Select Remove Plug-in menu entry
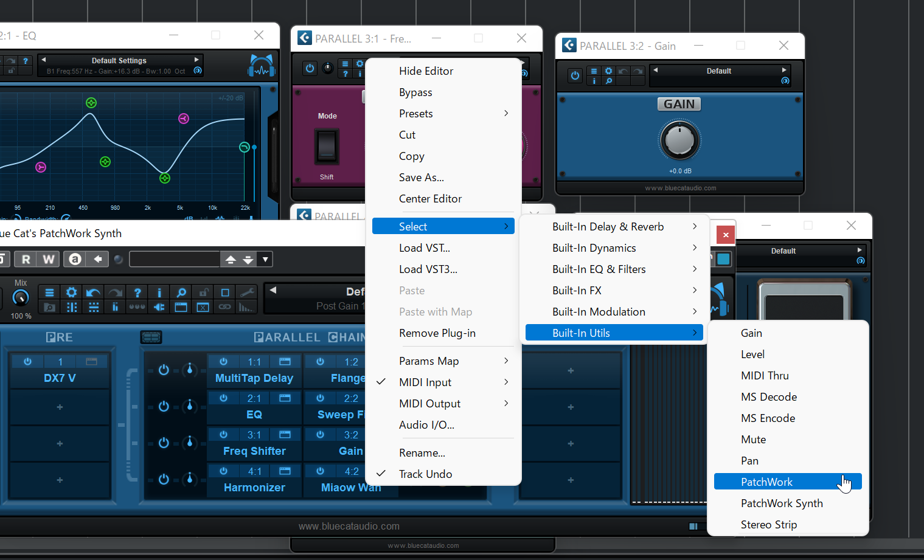 point(443,333)
